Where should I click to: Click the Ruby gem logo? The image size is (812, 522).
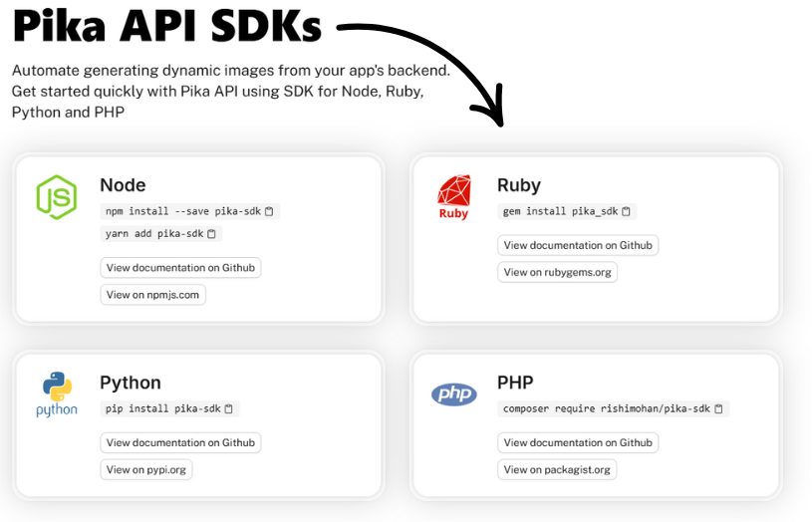[x=453, y=197]
